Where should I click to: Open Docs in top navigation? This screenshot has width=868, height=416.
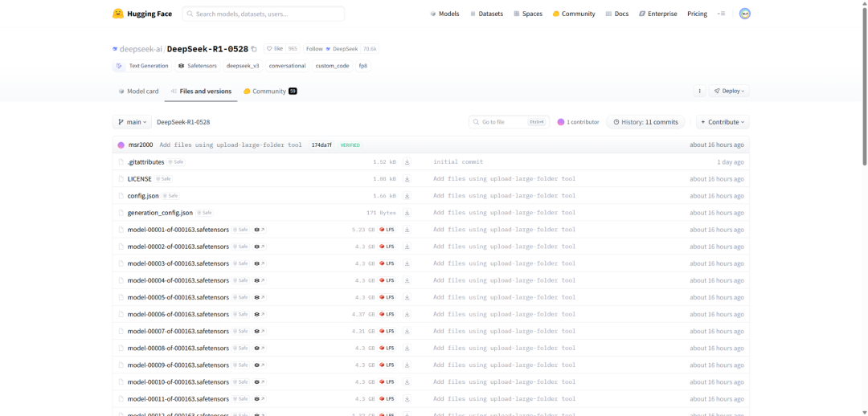pos(617,14)
